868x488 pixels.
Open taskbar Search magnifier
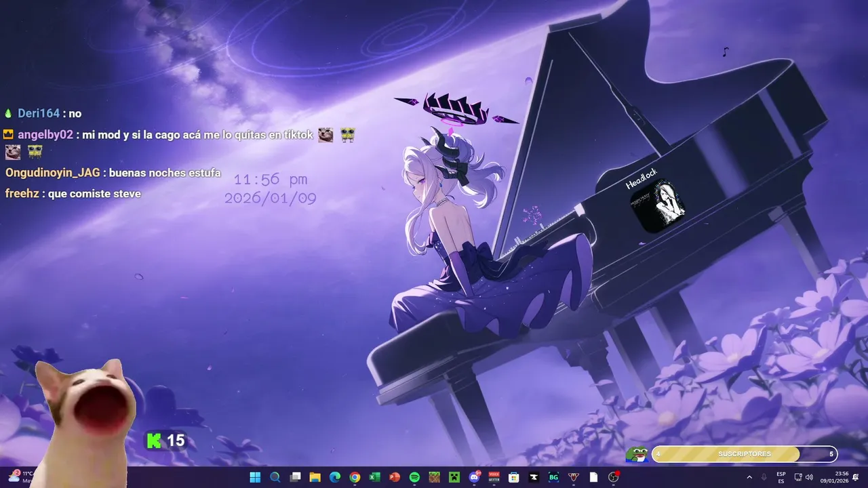[275, 477]
